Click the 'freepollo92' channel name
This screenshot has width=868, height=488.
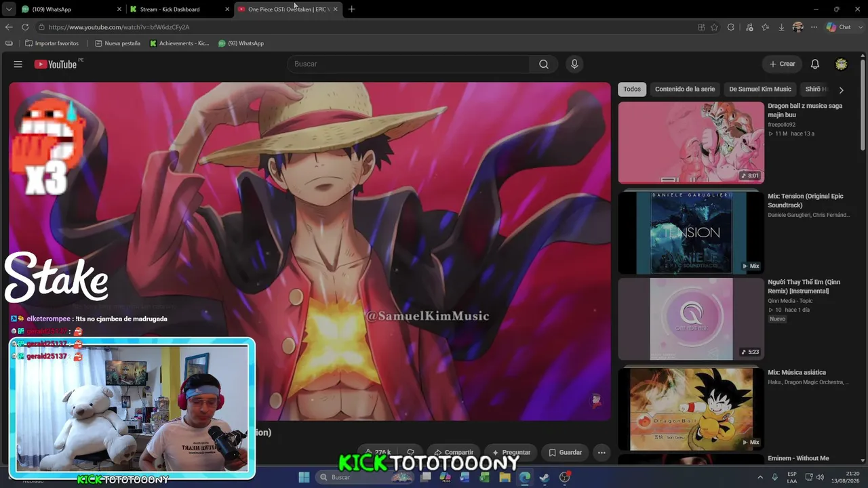(x=781, y=125)
